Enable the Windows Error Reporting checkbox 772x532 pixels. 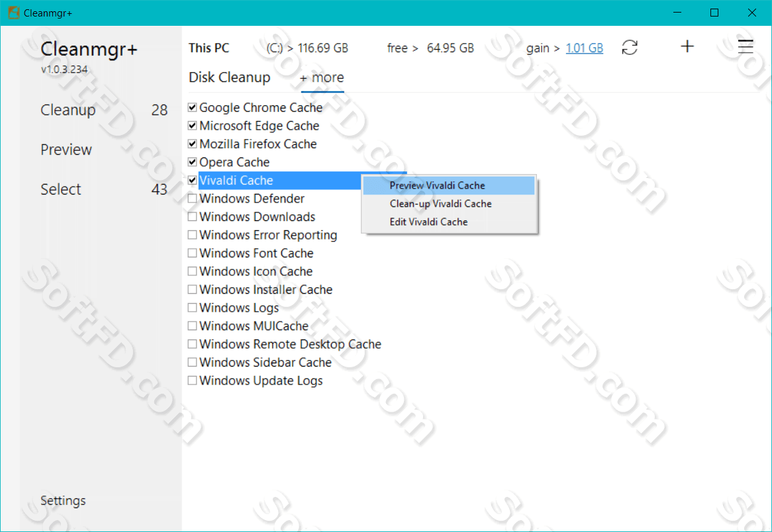point(193,235)
